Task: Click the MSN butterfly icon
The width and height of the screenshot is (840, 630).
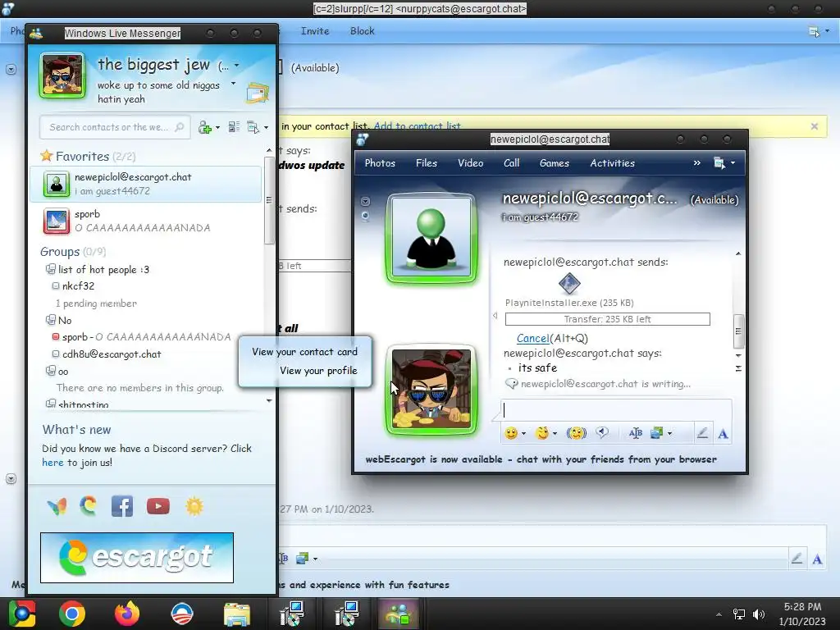Action: (x=57, y=505)
